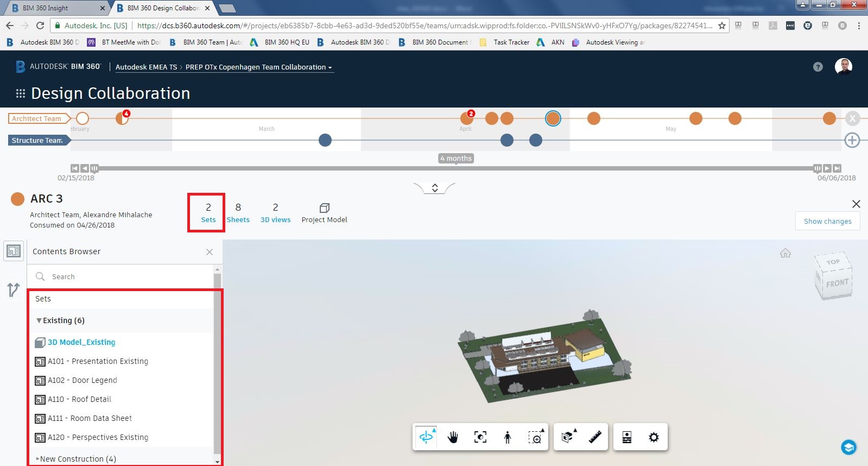
Task: Open sheet A111 - Room Data Sheet
Action: click(x=90, y=418)
